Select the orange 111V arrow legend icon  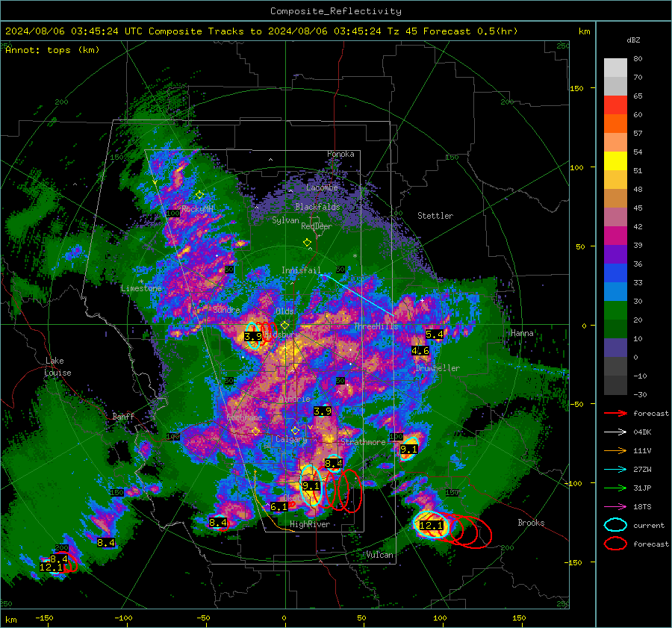click(x=615, y=450)
